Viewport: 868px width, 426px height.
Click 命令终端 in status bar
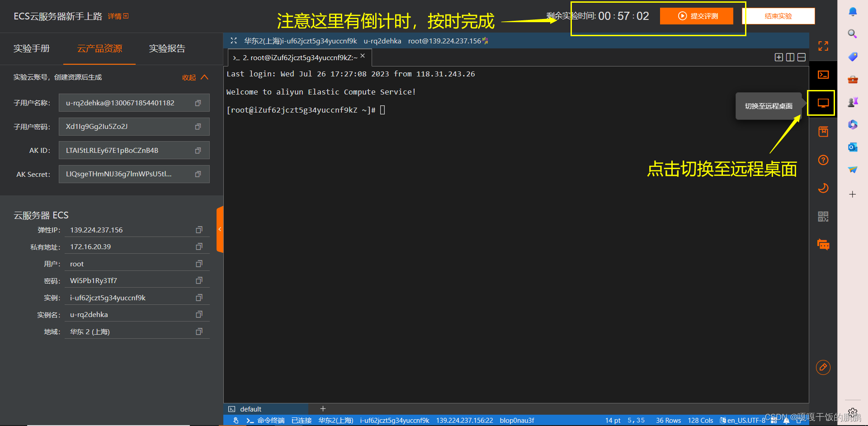(265, 421)
